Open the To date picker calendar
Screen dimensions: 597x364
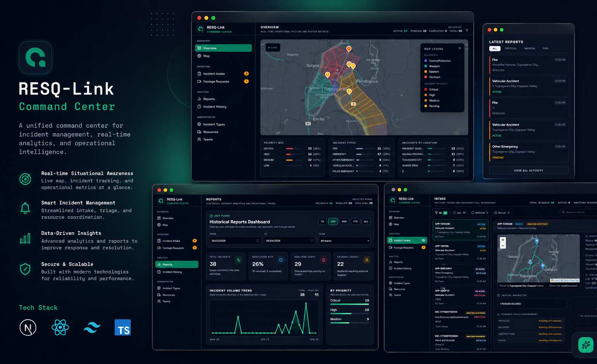(312, 241)
